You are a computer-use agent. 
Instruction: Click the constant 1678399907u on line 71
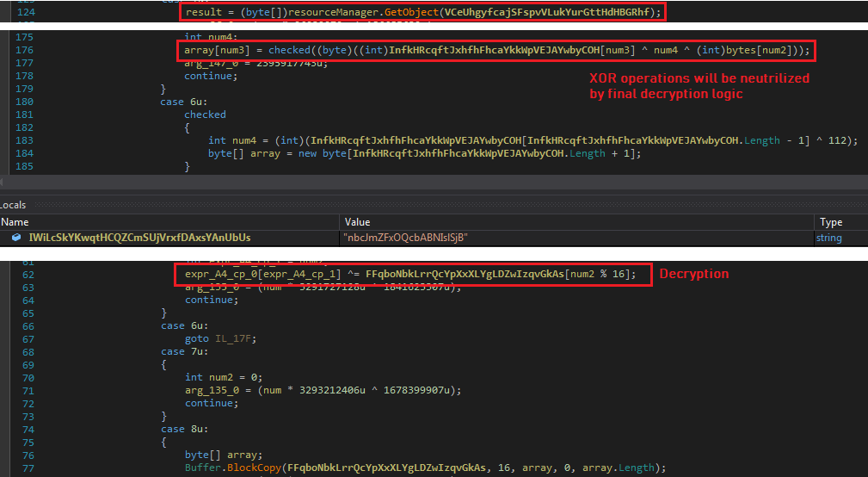coord(416,391)
